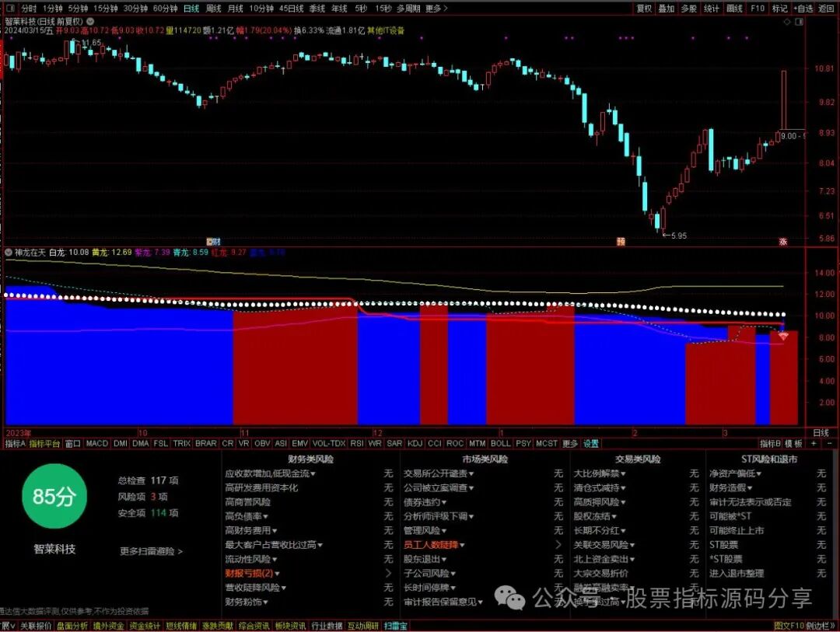
Task: Open 关联报价 bottom tab
Action: click(36, 626)
